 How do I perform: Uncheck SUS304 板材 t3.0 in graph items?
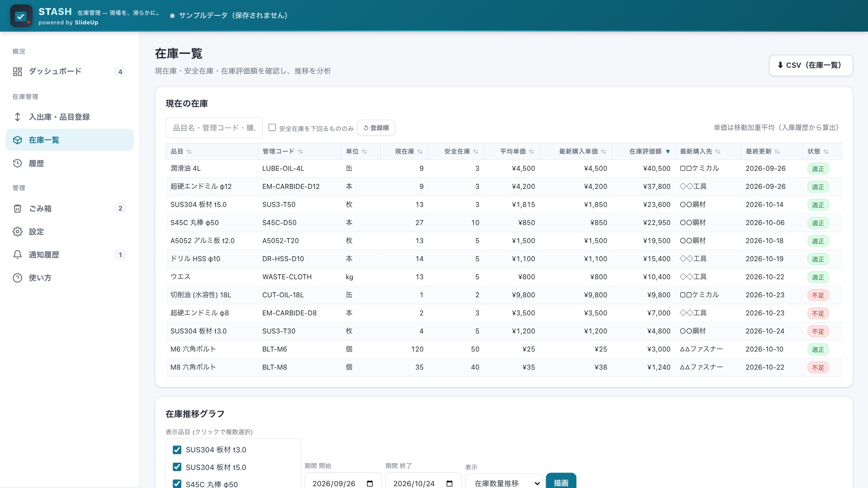tap(177, 450)
